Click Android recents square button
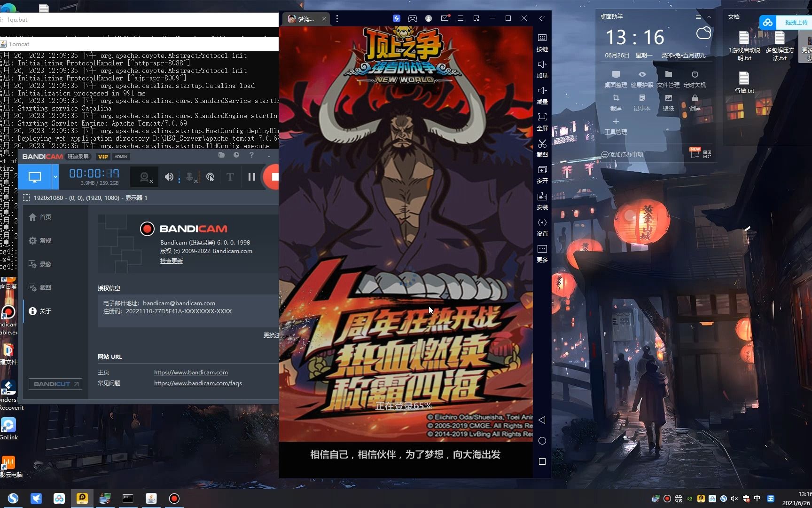Screen dimensions: 812x508 542,461
